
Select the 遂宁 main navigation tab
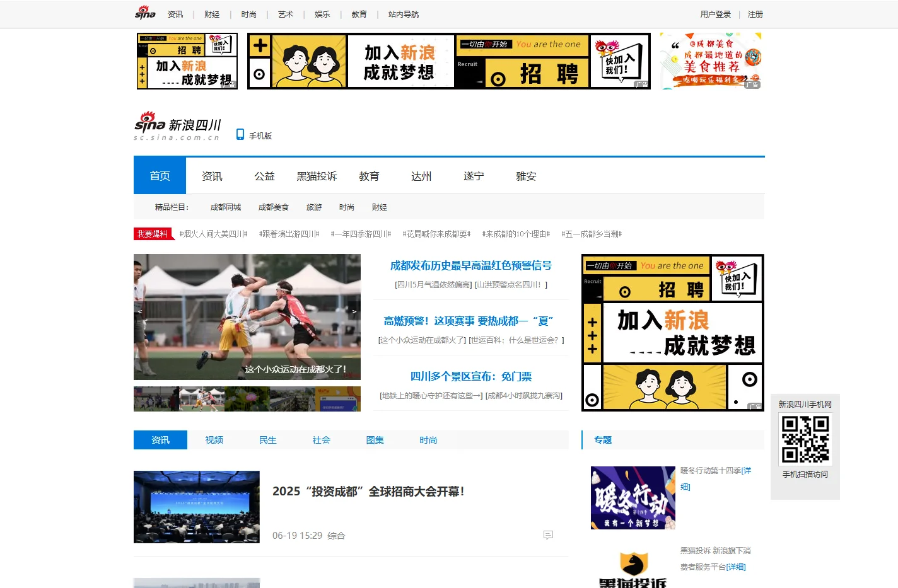click(474, 176)
